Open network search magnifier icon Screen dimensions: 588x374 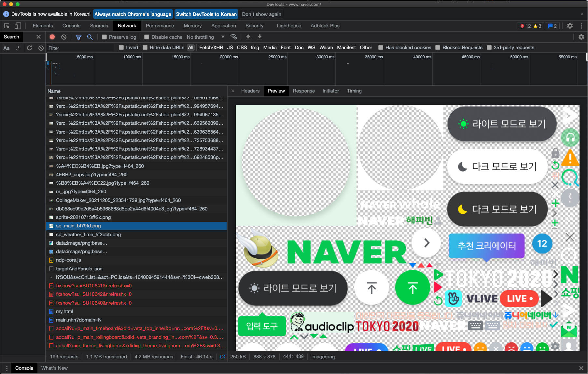click(90, 37)
